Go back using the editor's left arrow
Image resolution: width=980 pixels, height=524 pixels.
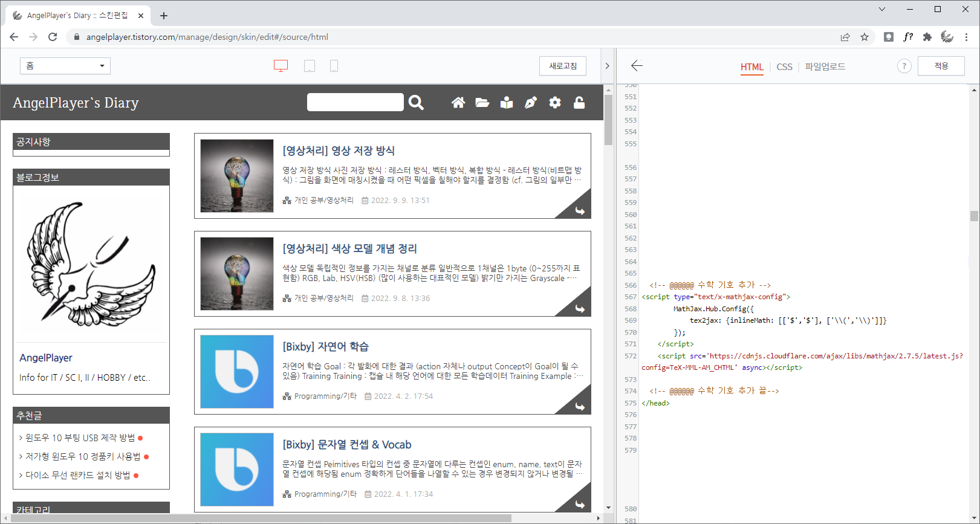[x=637, y=65]
